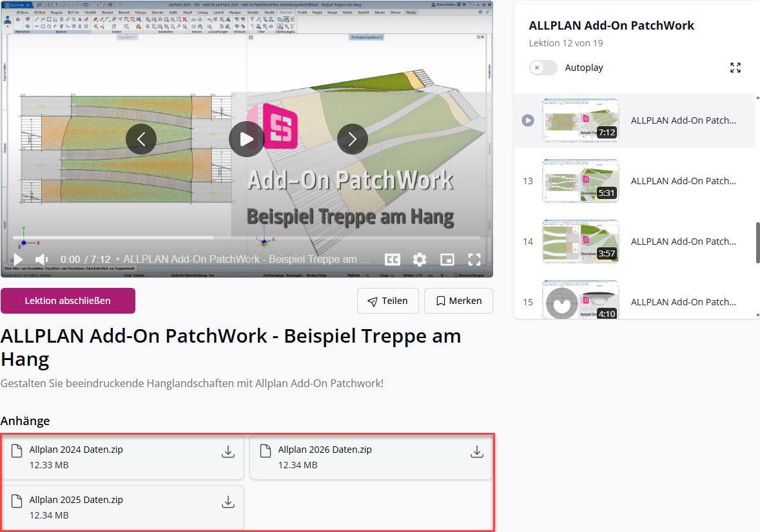Toggle the Autoplay switch
Screen dimensions: 760x532
543,68
